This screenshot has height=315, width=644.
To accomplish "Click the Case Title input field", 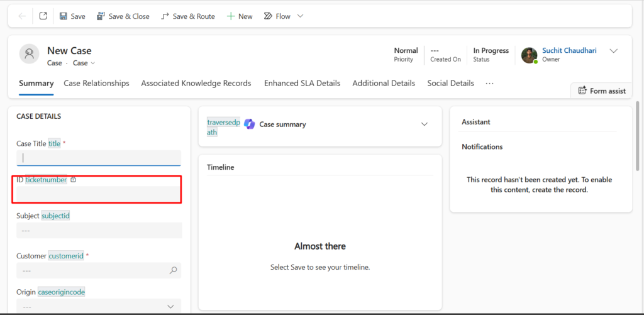I will coord(99,158).
